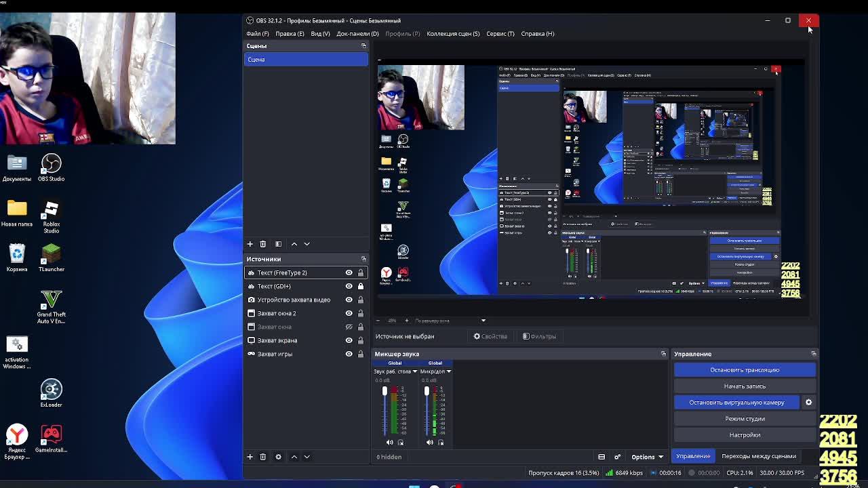This screenshot has width=868, height=488.
Task: Open advanced audio properties gears icon
Action: point(617,457)
